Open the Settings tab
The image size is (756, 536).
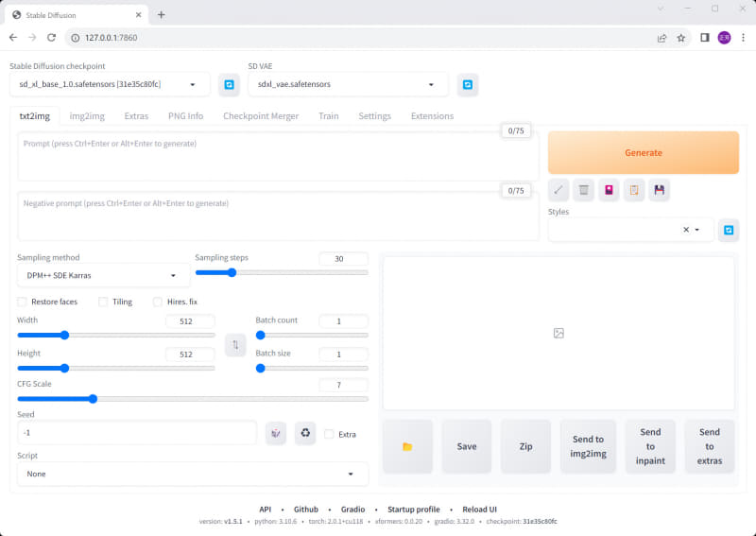[x=374, y=116]
